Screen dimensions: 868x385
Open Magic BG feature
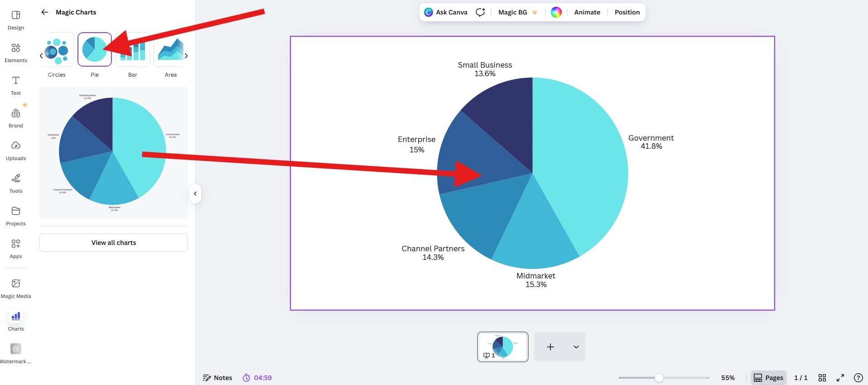518,12
